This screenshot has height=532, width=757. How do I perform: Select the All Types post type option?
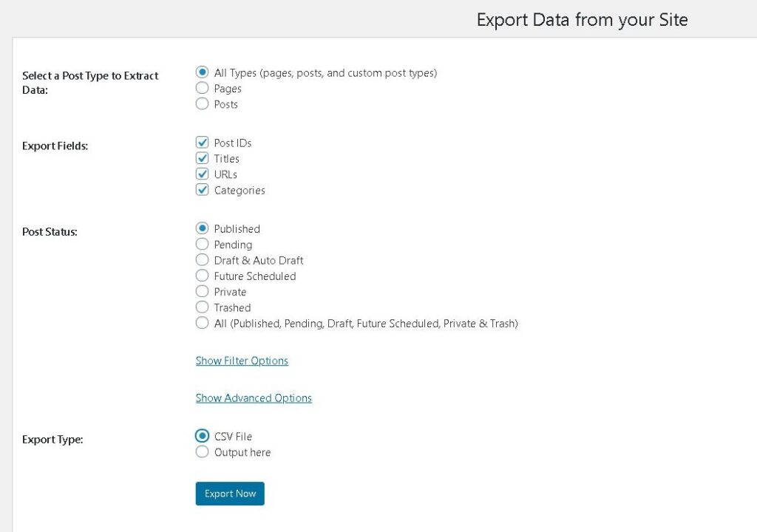coord(202,72)
